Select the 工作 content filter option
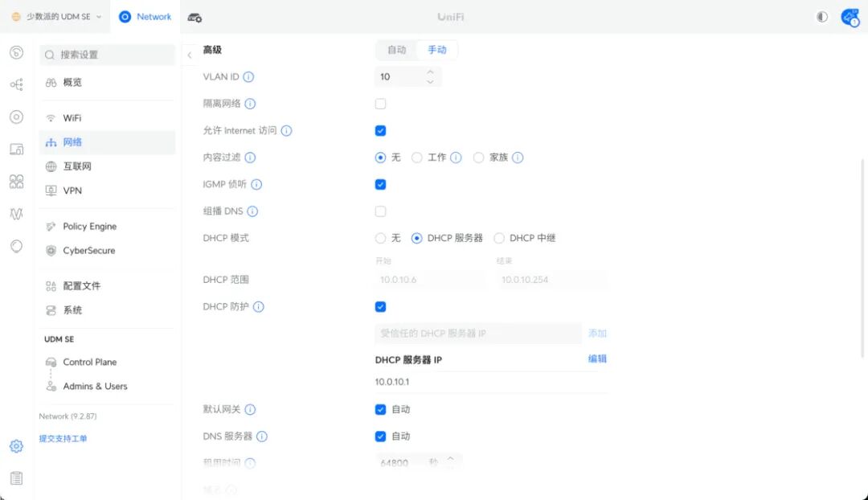Image resolution: width=868 pixels, height=500 pixels. pyautogui.click(x=417, y=158)
